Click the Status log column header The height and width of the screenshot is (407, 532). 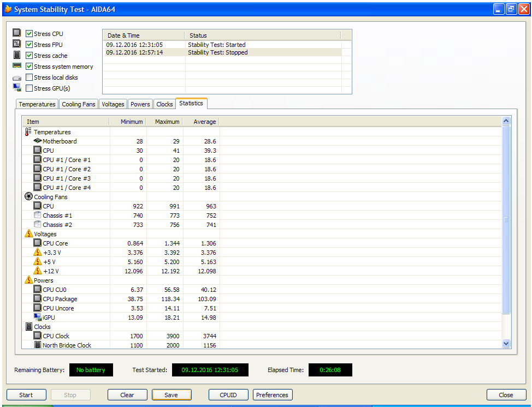[263, 35]
